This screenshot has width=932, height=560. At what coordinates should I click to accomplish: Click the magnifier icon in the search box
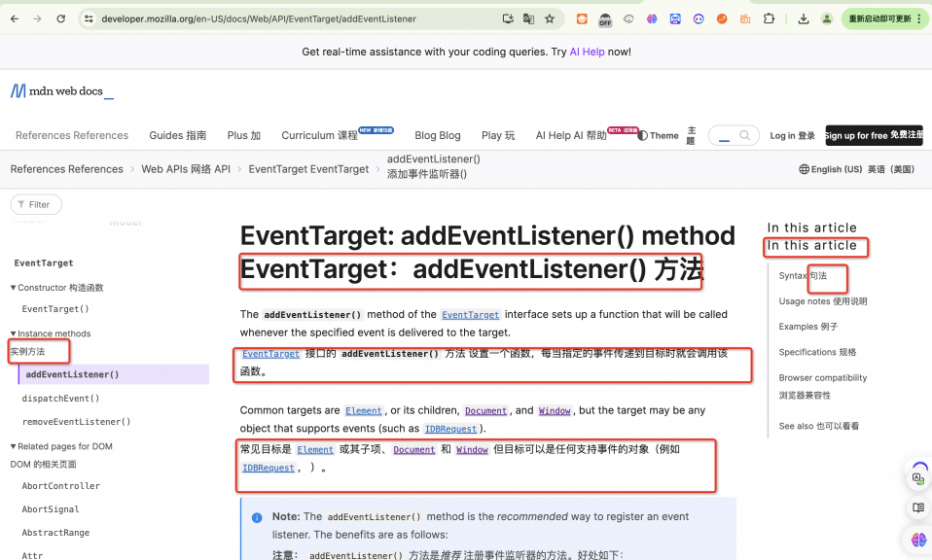745,135
